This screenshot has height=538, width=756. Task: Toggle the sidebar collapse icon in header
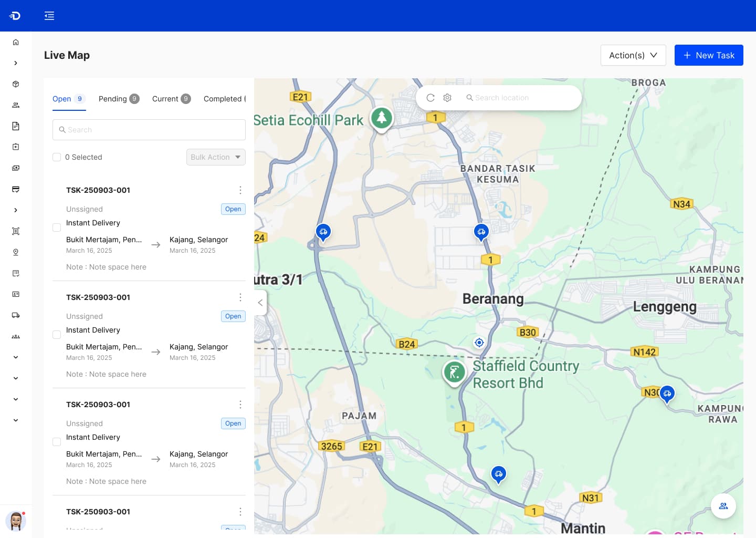pos(49,16)
